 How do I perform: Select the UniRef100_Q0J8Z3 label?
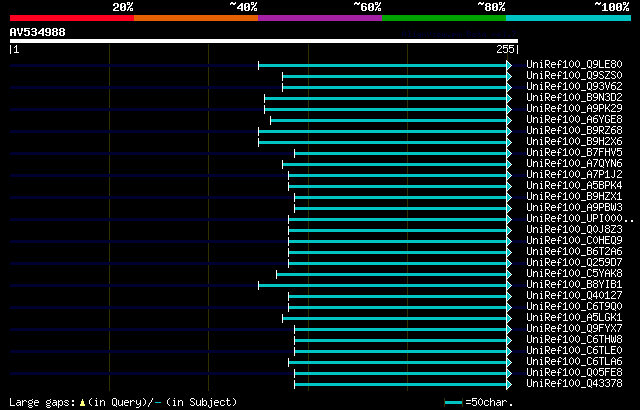point(574,230)
